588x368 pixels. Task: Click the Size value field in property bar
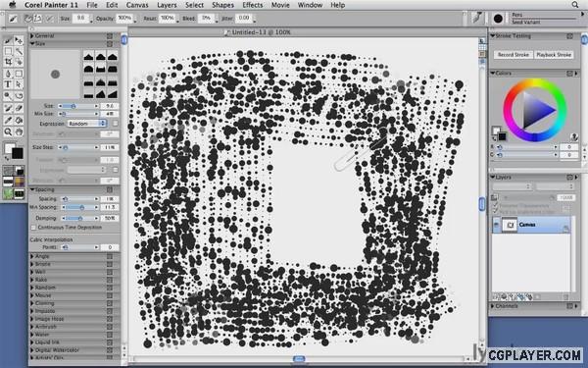point(80,18)
